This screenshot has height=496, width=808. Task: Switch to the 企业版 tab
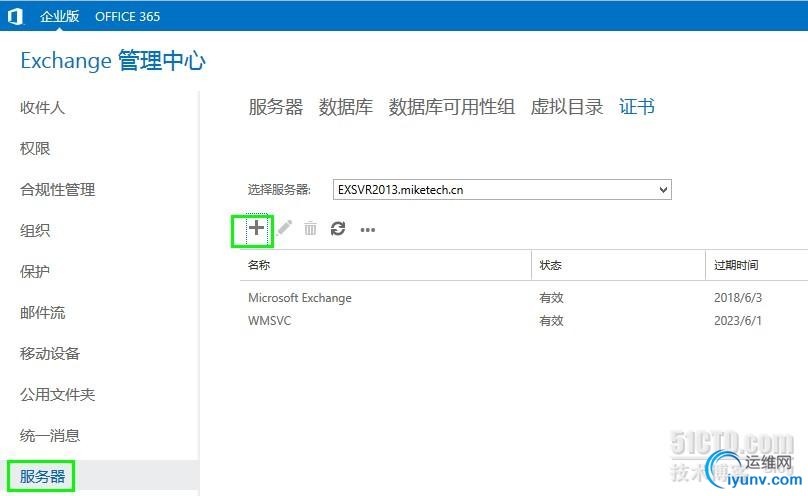click(60, 16)
